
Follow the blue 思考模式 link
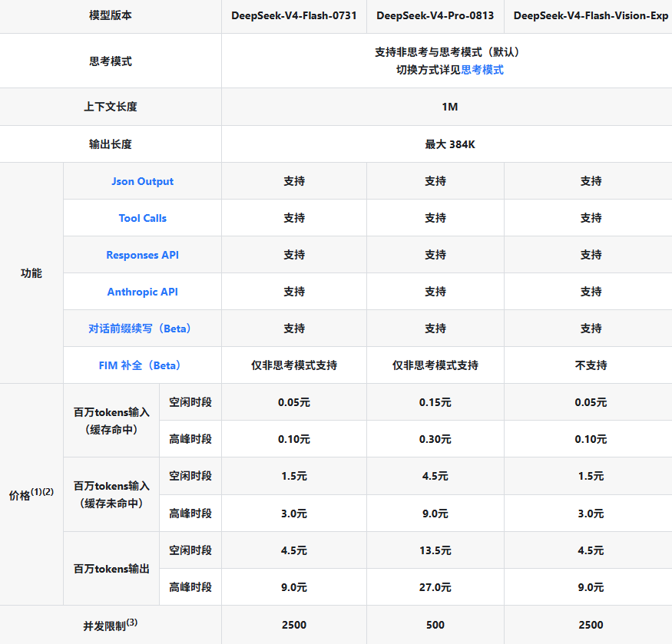click(482, 70)
